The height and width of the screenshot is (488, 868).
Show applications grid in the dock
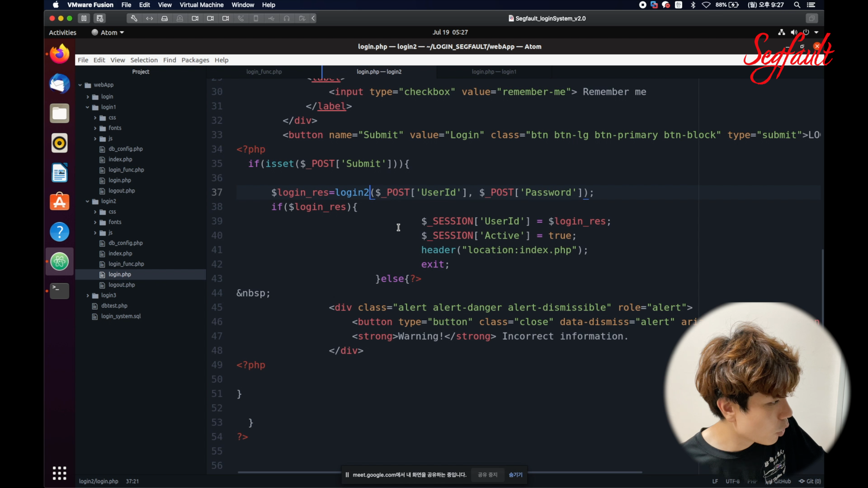click(x=59, y=473)
